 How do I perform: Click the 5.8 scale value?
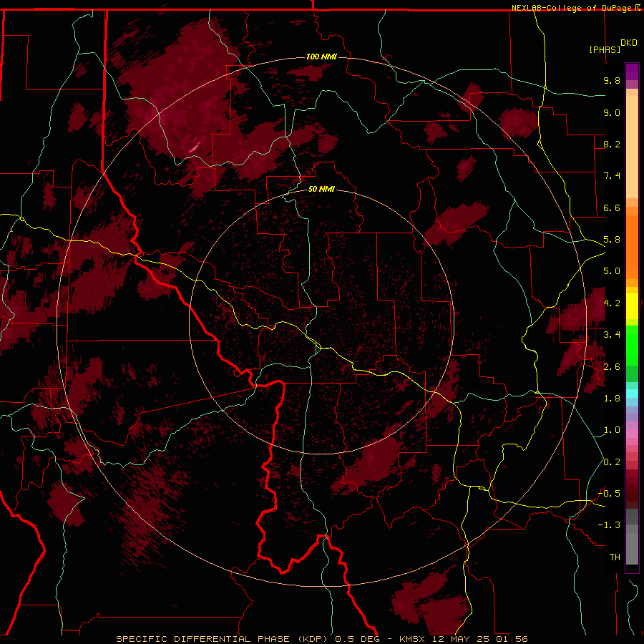click(x=612, y=240)
